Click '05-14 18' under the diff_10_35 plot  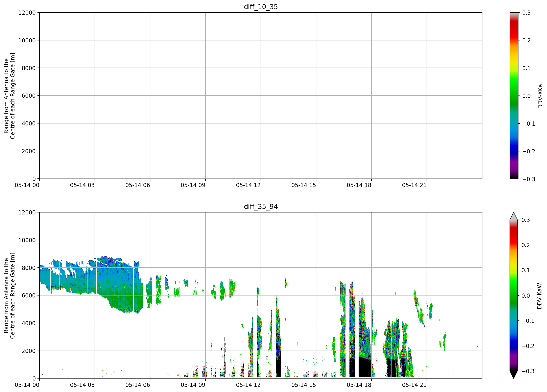[359, 185]
